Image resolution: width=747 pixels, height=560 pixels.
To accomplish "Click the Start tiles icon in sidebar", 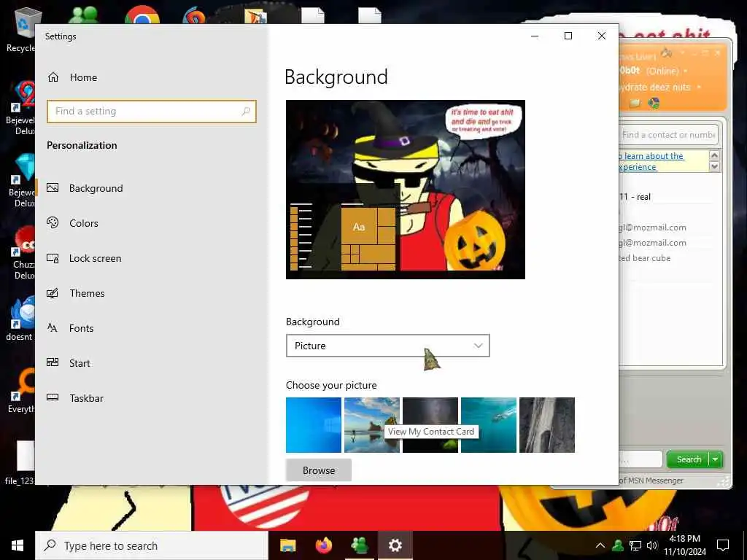I will click(53, 362).
